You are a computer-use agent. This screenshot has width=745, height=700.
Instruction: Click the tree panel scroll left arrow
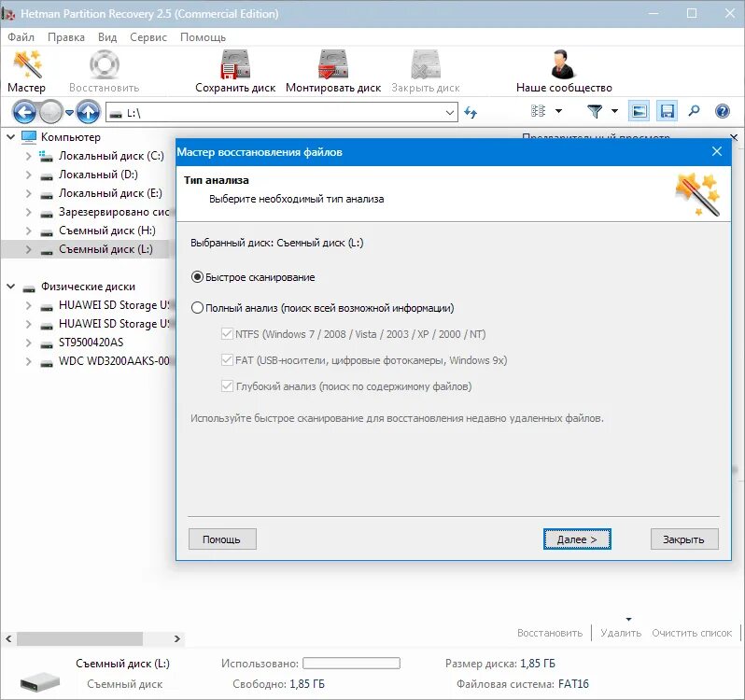(8, 638)
